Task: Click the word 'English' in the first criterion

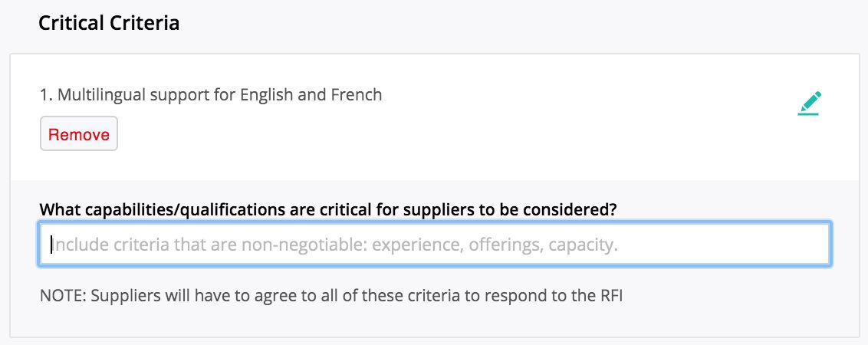Action: [x=267, y=95]
